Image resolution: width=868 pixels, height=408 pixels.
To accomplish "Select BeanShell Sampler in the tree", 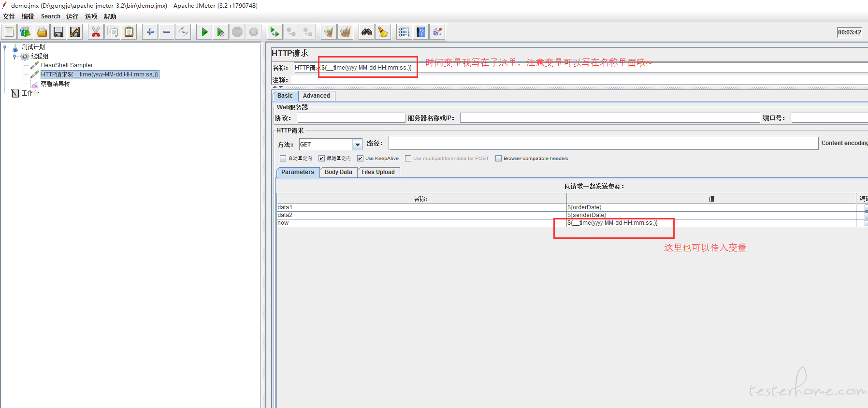I will pyautogui.click(x=67, y=65).
